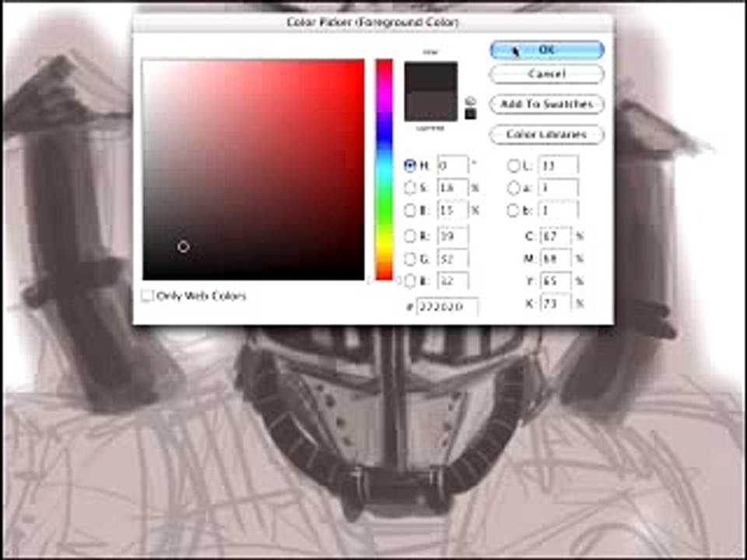Click the current color preview swatch
This screenshot has height=560, width=747.
coord(430,107)
